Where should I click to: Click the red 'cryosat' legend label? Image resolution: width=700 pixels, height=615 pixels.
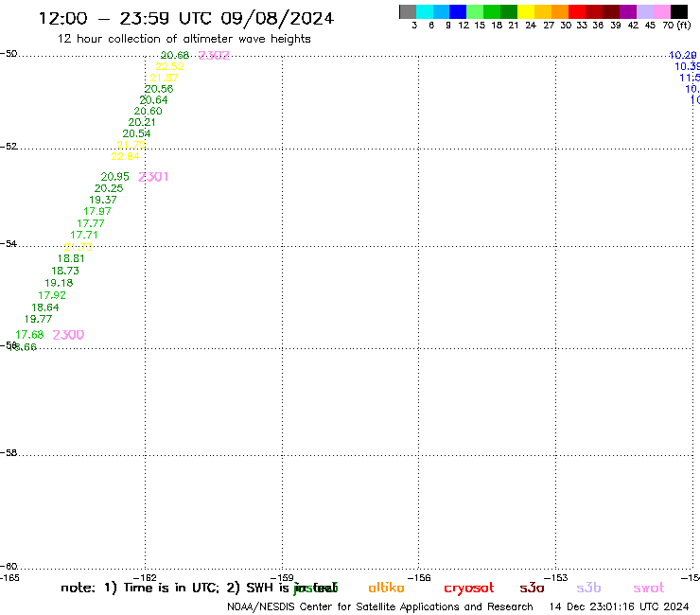pos(469,589)
